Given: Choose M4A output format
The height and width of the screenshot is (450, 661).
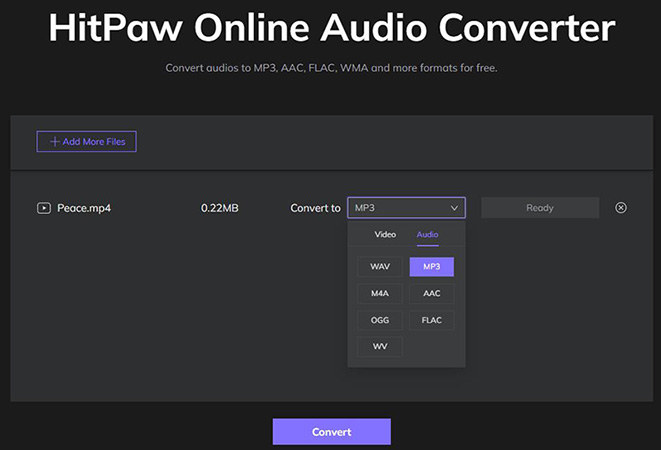Looking at the screenshot, I should tap(380, 294).
